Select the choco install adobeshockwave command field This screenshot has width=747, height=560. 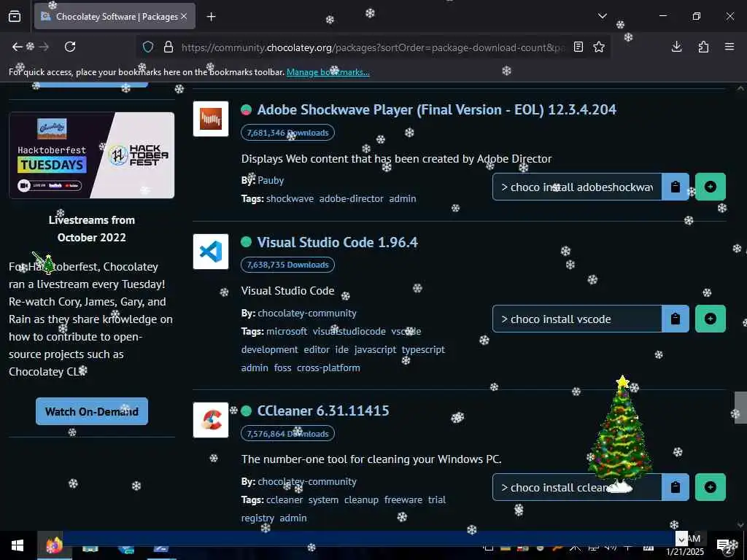click(x=577, y=187)
